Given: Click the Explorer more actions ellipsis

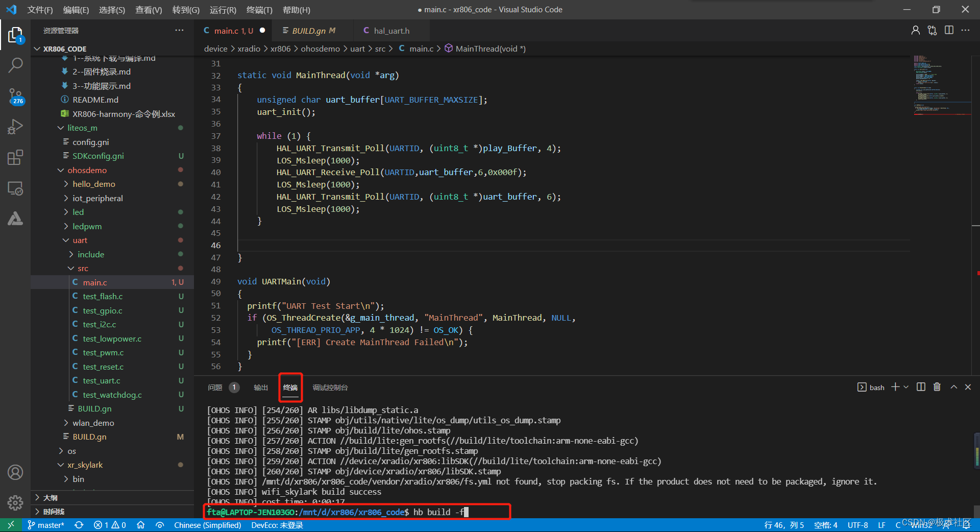Looking at the screenshot, I should 179,31.
